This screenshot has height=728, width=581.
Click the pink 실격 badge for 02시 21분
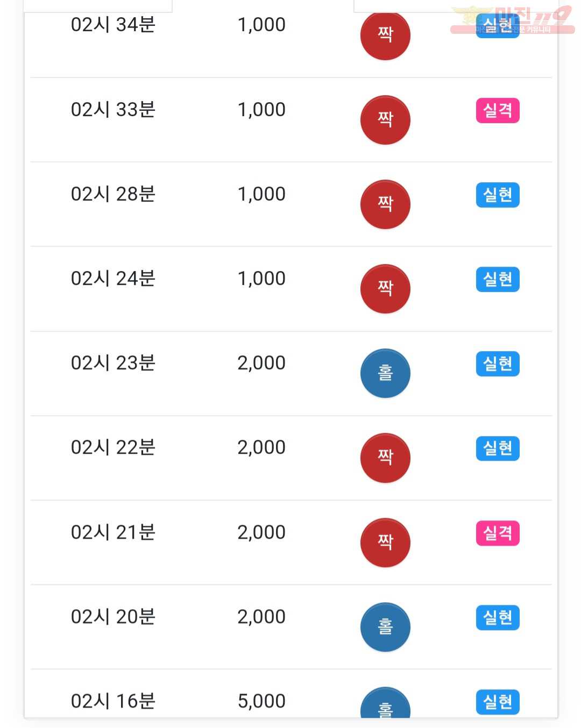click(x=498, y=533)
